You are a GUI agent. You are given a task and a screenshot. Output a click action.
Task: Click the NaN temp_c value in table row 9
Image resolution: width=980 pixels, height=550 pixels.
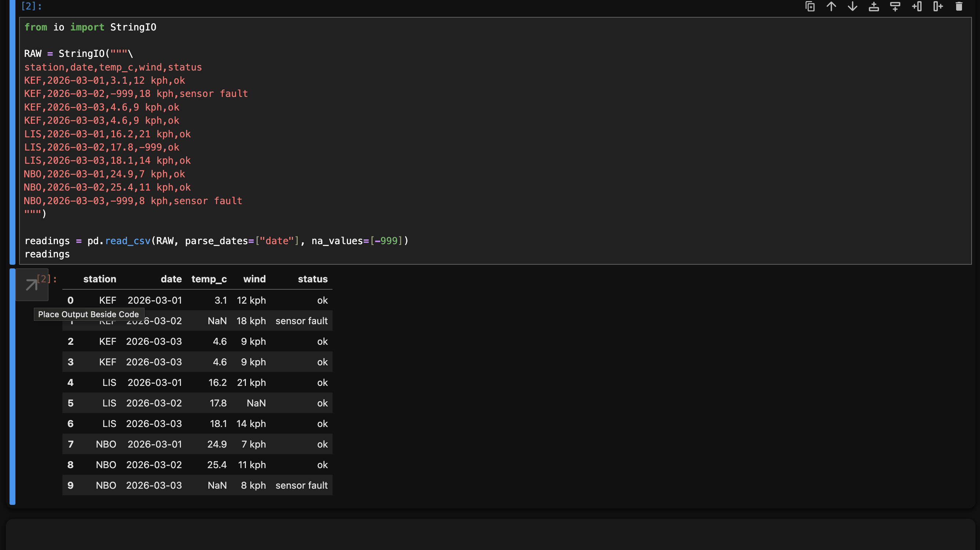(217, 485)
